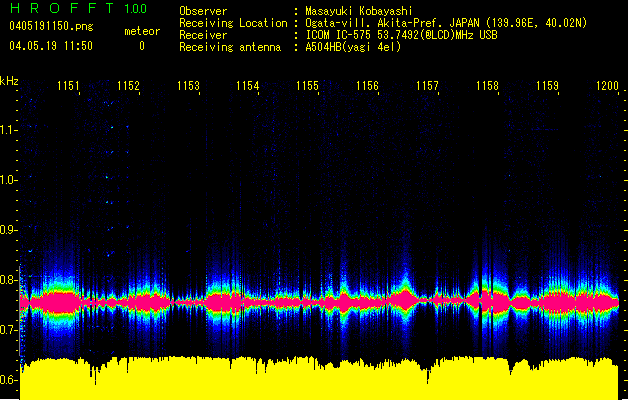Click the 1158 time marker
The height and width of the screenshot is (400, 629).
tap(487, 85)
